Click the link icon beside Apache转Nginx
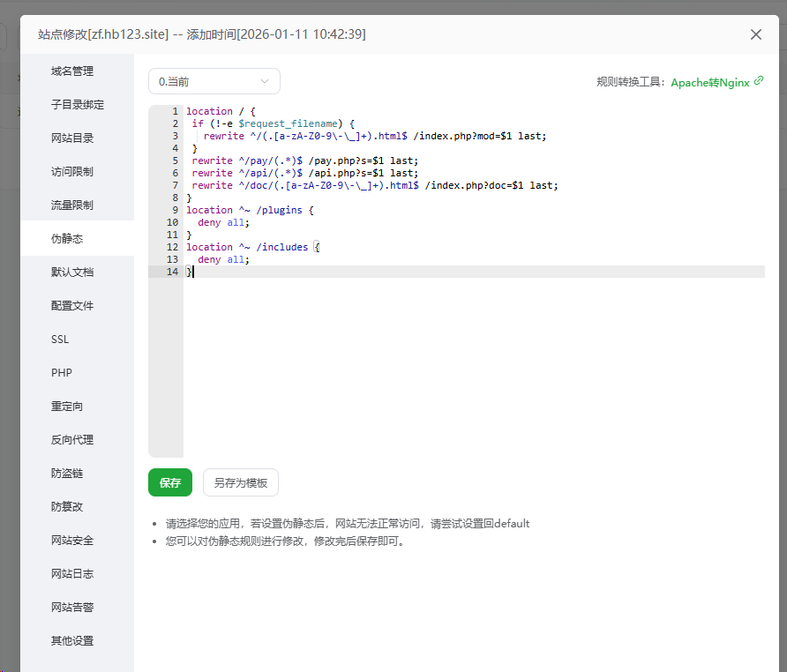 click(759, 81)
